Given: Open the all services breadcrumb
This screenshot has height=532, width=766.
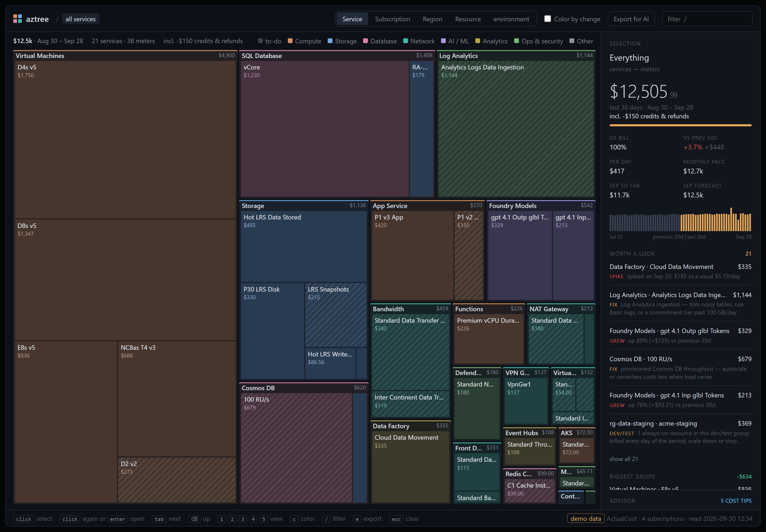Looking at the screenshot, I should (80, 19).
